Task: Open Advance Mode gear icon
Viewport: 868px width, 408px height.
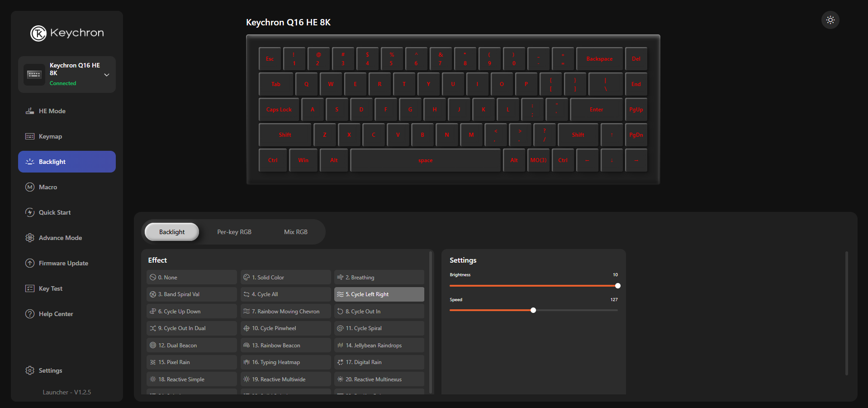Action: pos(30,238)
